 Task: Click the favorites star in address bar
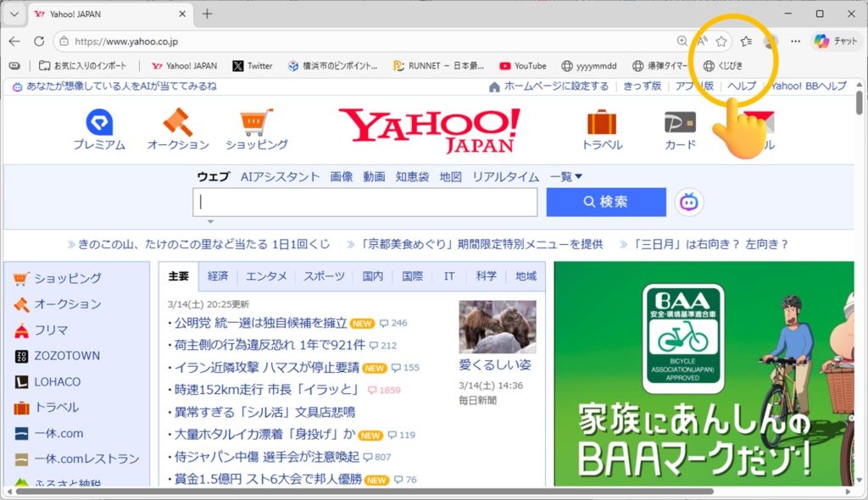click(x=721, y=41)
